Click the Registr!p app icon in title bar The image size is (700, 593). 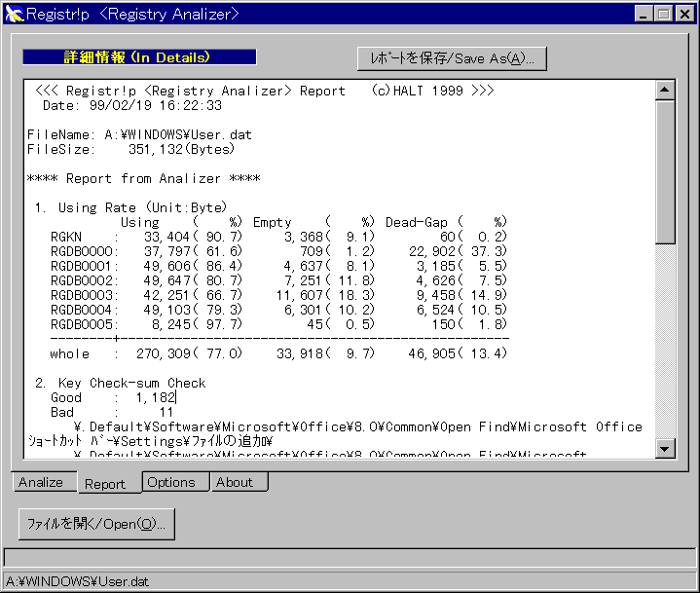click(14, 14)
